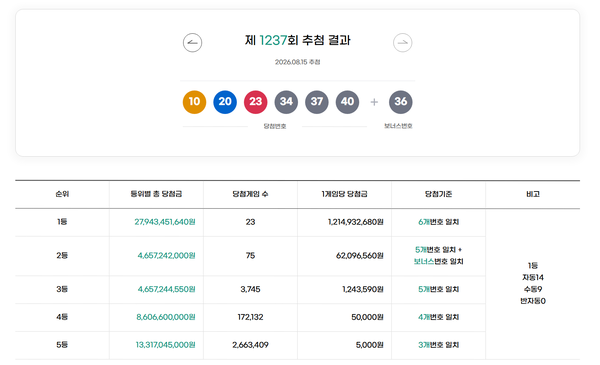Screen dimensions: 600x365
Task: Click the winner count 172,132
Action: (x=250, y=317)
